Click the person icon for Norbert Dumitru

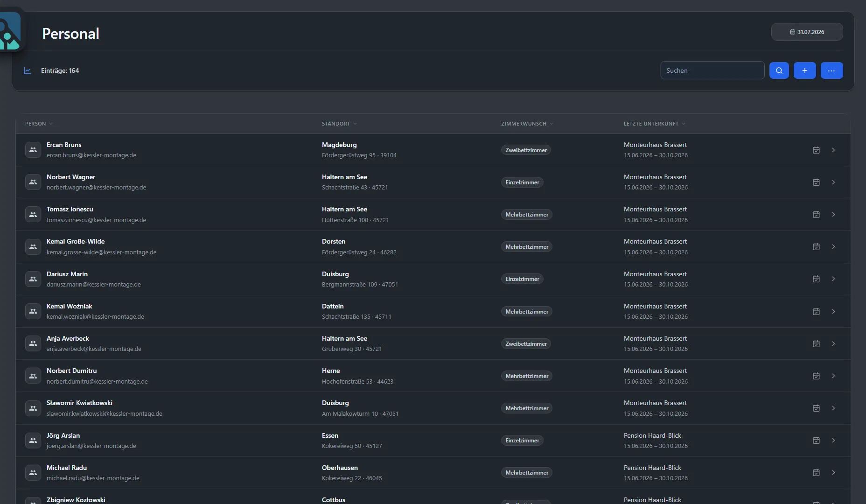(x=33, y=376)
